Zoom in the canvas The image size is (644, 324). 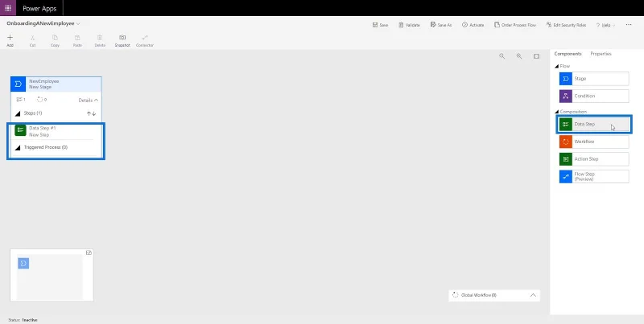[x=519, y=56]
